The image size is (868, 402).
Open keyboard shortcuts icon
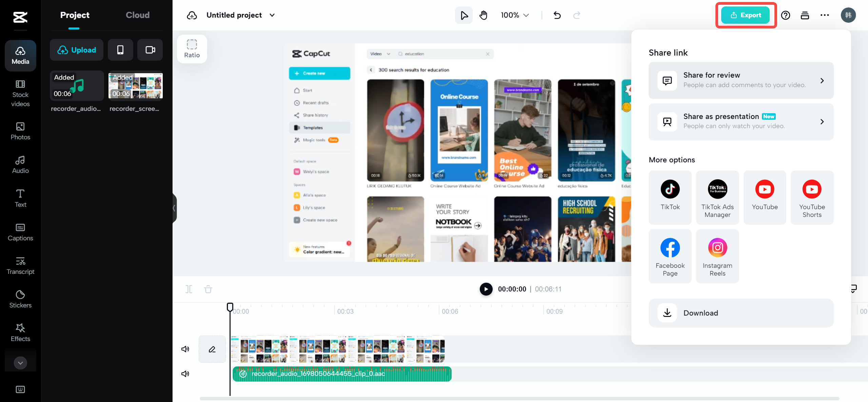pos(20,389)
